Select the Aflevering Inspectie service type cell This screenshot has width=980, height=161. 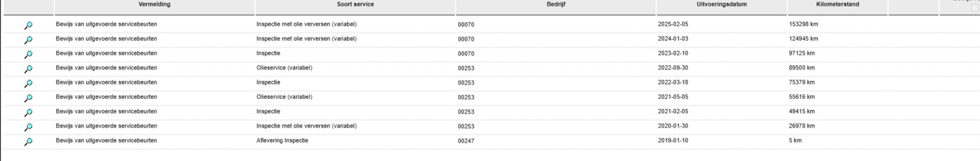(282, 140)
